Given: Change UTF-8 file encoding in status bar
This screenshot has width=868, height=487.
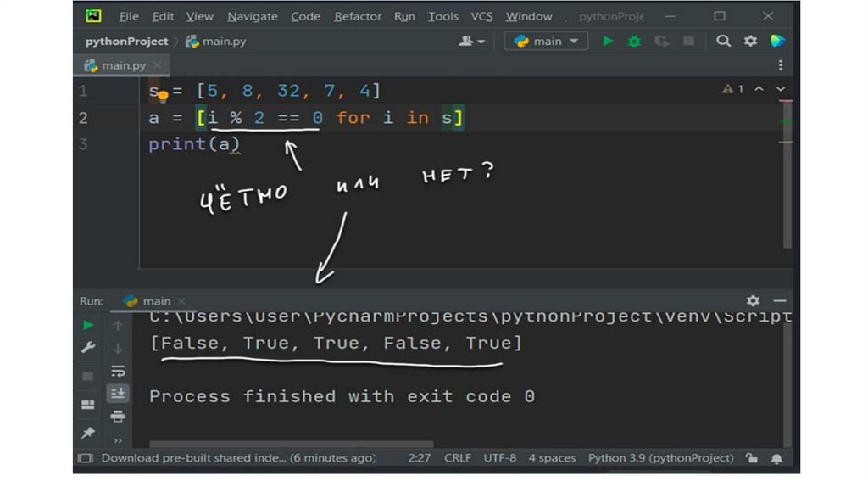Looking at the screenshot, I should pyautogui.click(x=500, y=458).
